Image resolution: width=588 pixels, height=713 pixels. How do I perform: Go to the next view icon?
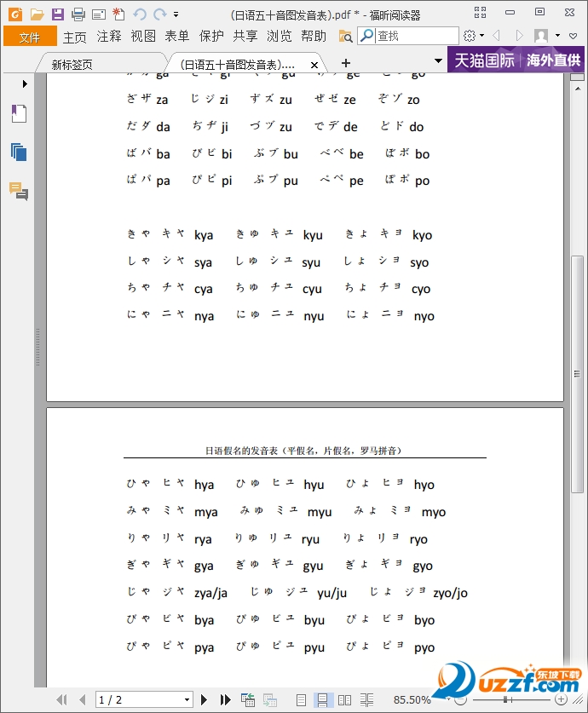[269, 699]
